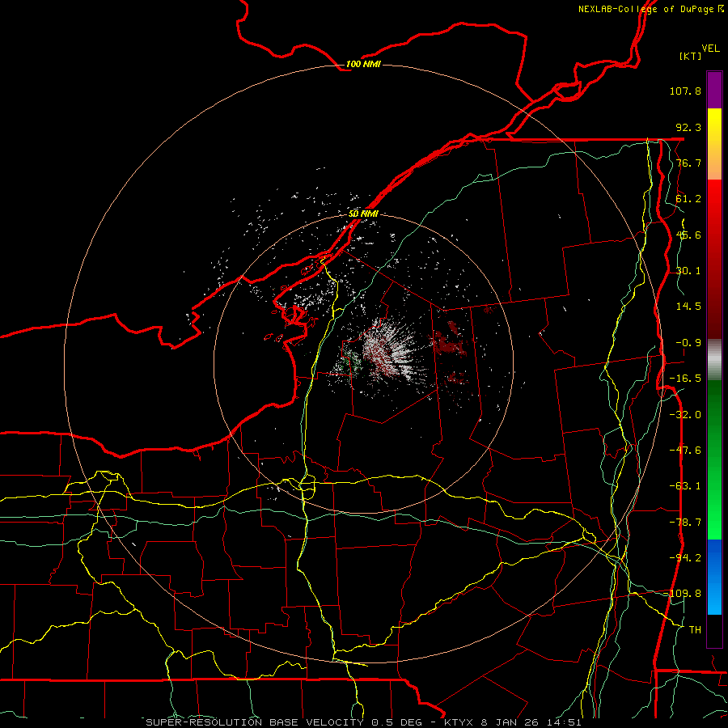Select the 14.5 scale value
The image size is (728, 728).
tap(688, 307)
